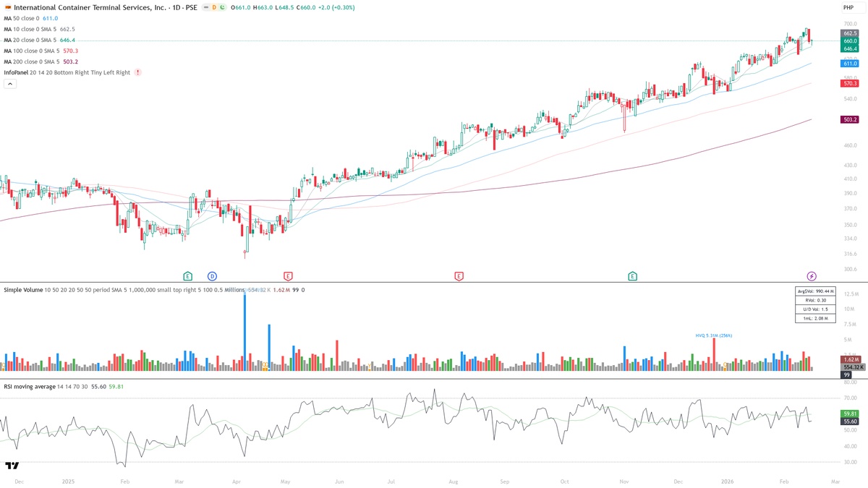Open the red E earnings marker before September
Screen dimensions: 868x488
(459, 276)
